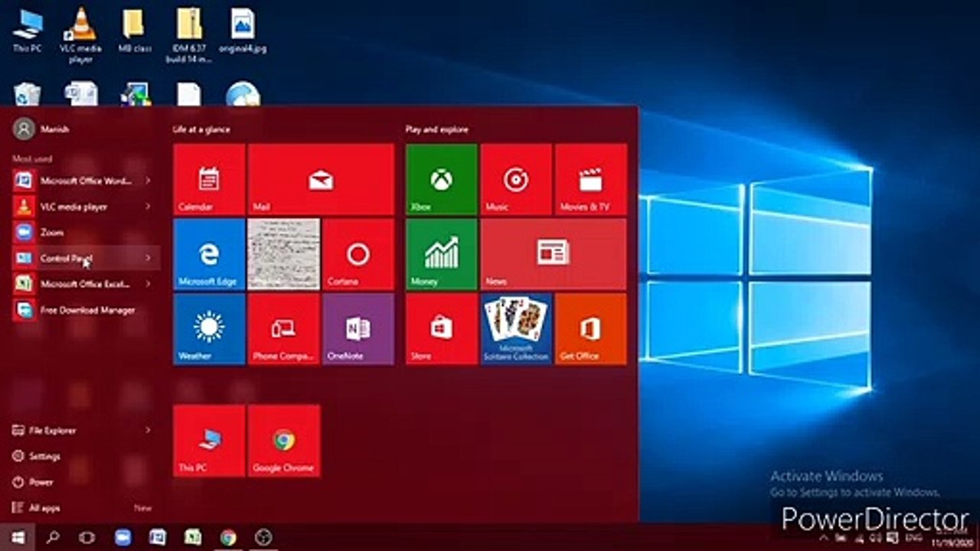This screenshot has height=551, width=980.
Task: Open the Movies & TV tile
Action: (x=591, y=179)
